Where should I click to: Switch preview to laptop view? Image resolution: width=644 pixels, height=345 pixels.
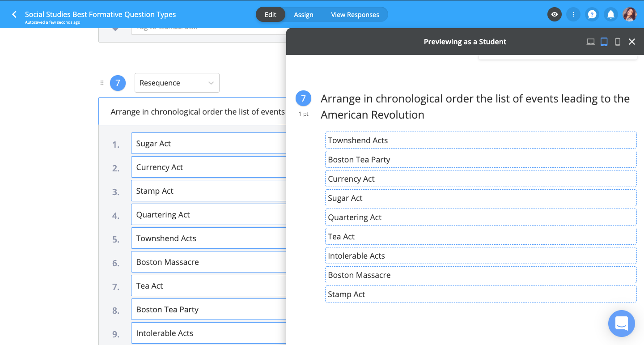(x=591, y=42)
